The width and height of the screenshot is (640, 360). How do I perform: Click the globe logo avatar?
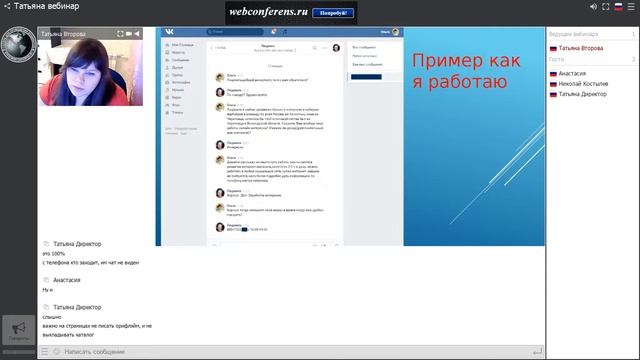[x=18, y=44]
